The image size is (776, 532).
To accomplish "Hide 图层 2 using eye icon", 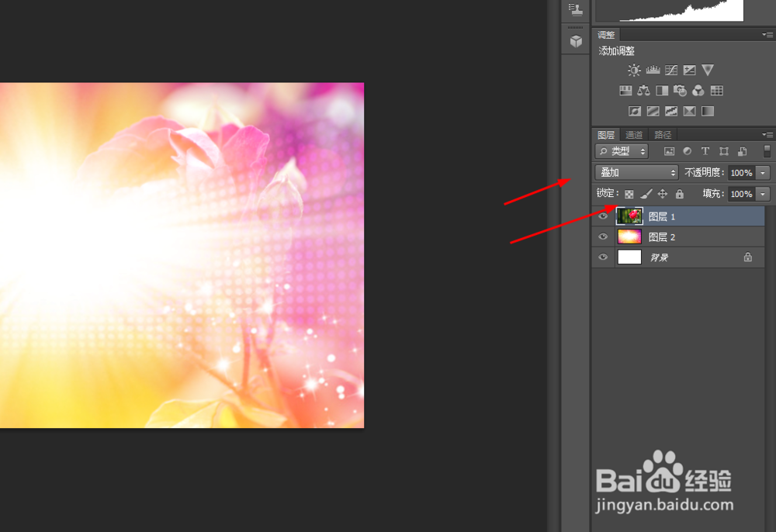I will click(603, 237).
